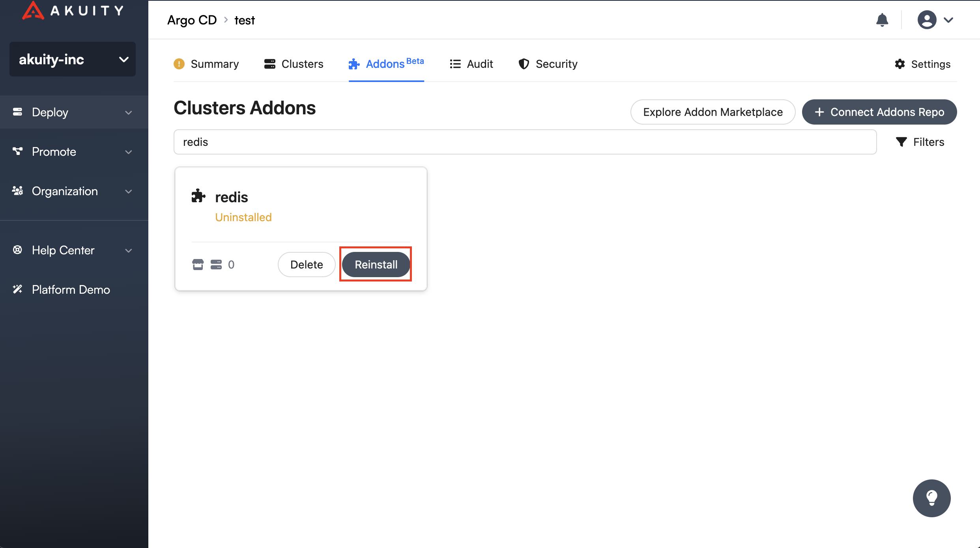Click the Settings gear icon
Viewport: 980px width, 548px height.
[900, 64]
